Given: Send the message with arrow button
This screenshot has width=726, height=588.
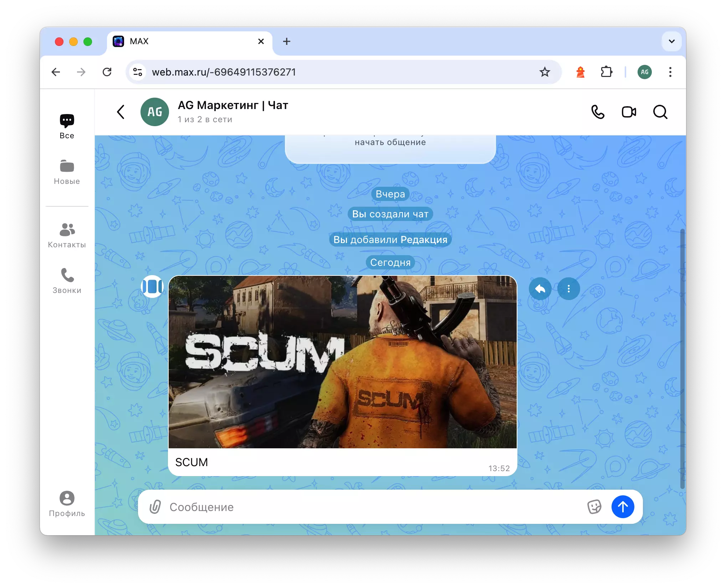Looking at the screenshot, I should click(623, 507).
